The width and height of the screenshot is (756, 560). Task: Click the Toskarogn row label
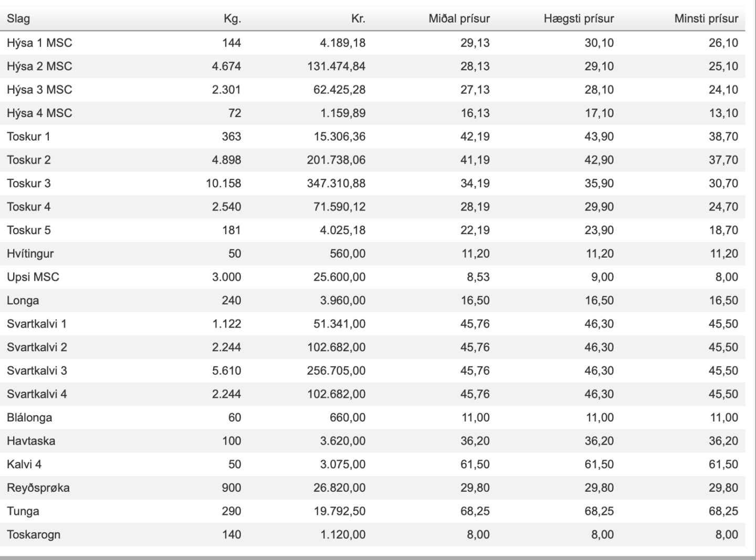tap(34, 535)
